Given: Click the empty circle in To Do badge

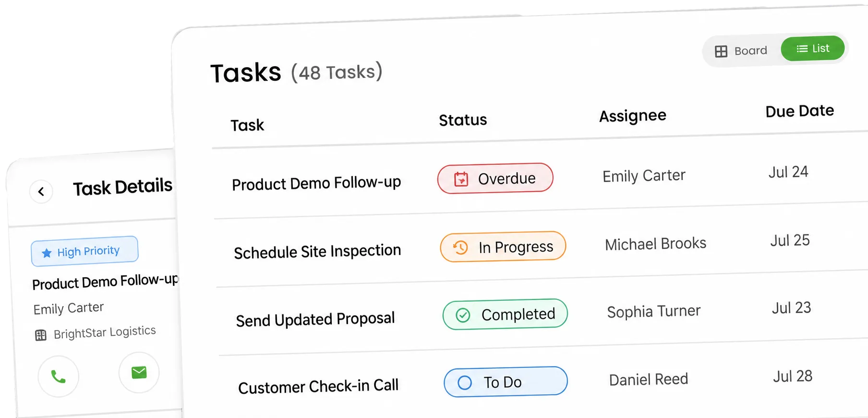Looking at the screenshot, I should pyautogui.click(x=465, y=383).
